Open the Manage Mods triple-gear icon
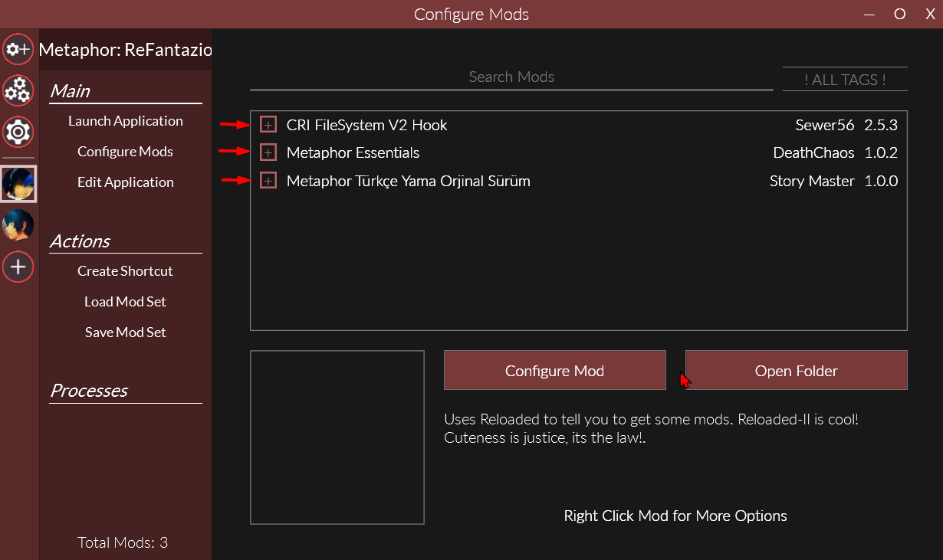943x560 pixels. click(x=18, y=91)
